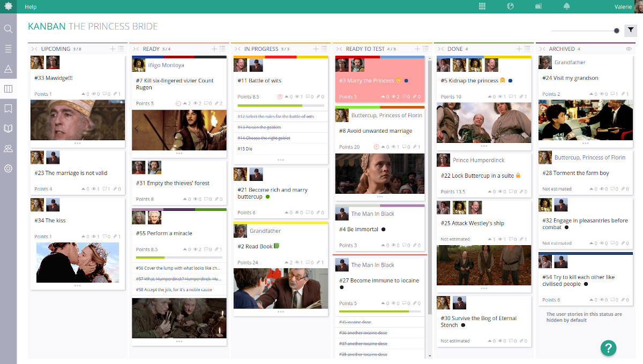Image resolution: width=643 pixels, height=364 pixels.
Task: Expand the #11 Battle of wits card ellipsis
Action: click(281, 160)
